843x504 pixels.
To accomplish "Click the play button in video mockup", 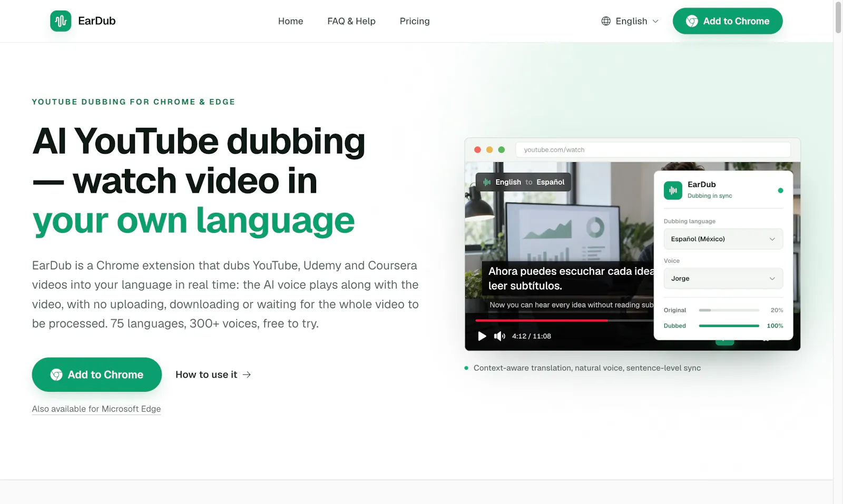I will pos(482,336).
